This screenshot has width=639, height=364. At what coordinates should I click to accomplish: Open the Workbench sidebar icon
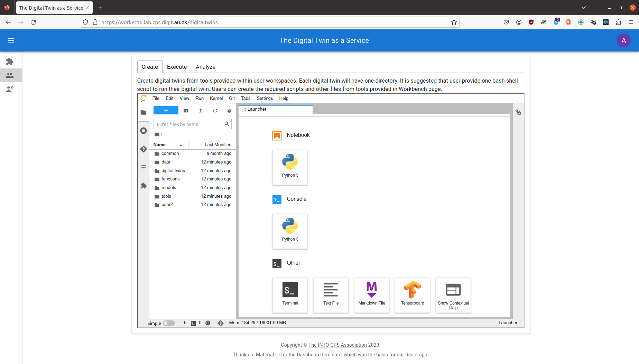coord(10,89)
